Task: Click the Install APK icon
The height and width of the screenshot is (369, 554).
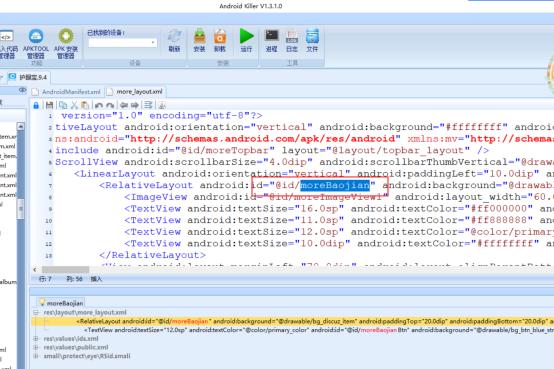Action: tap(200, 40)
